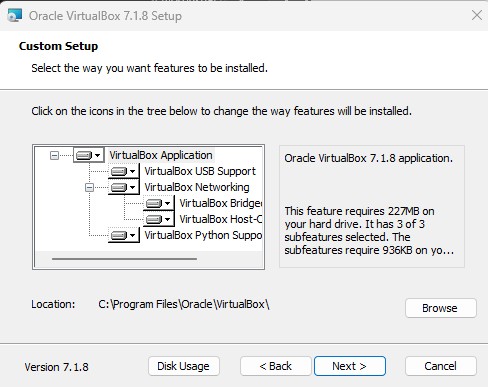Viewport: 488px width, 387px height.
Task: Close the Oracle VirtualBox Setup window
Action: [477, 15]
